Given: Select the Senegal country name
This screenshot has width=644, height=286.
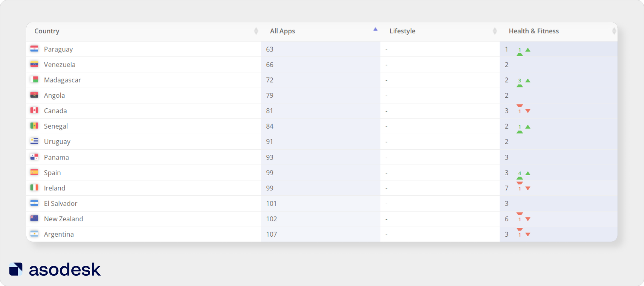Looking at the screenshot, I should coord(56,126).
